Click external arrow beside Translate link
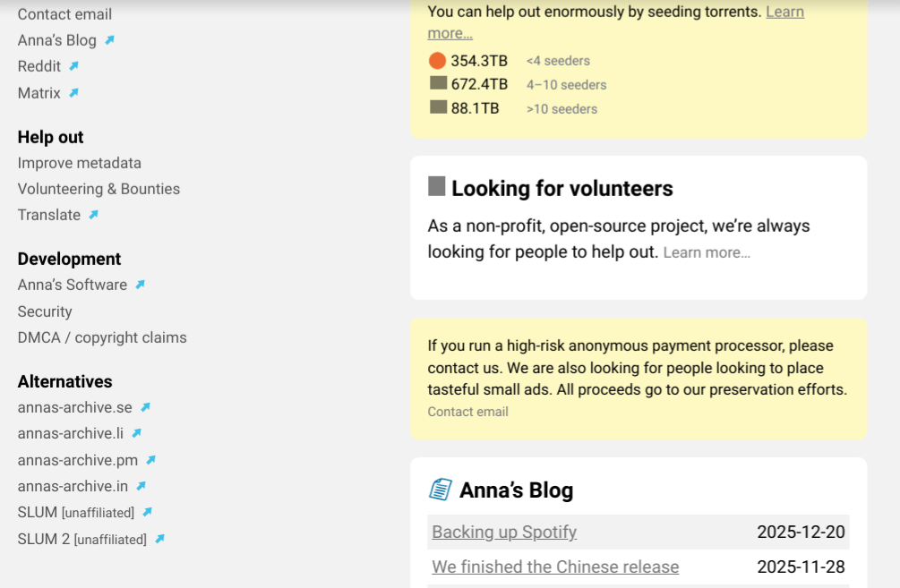 click(94, 215)
